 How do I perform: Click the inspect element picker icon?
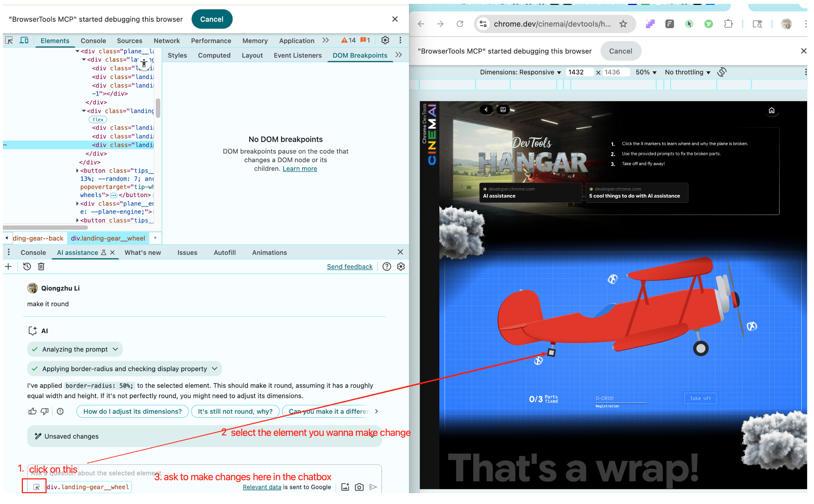[x=9, y=40]
